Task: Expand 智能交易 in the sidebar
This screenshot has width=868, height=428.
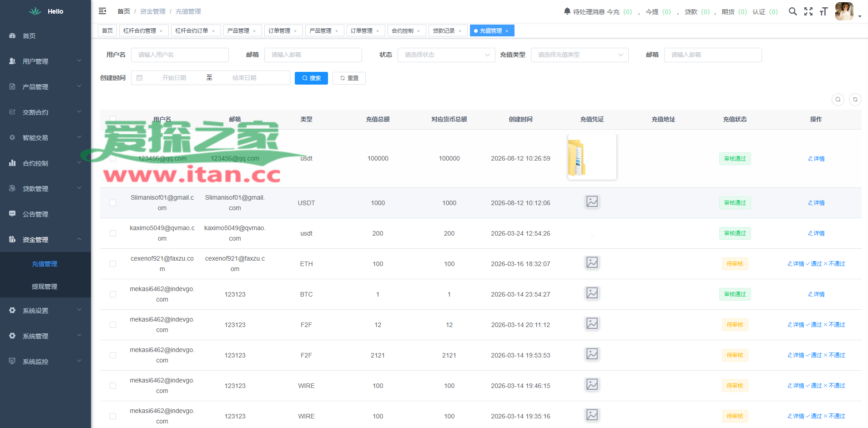Action: pos(45,137)
